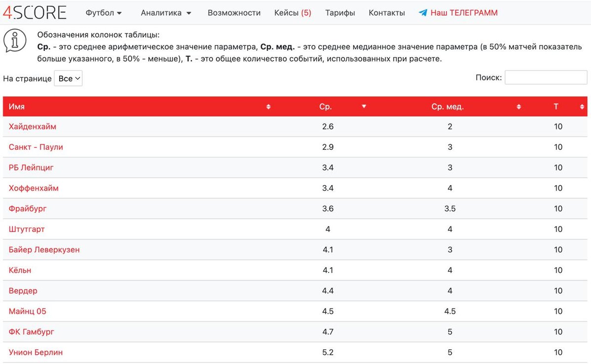Select Санкт - Паули's average value 2.9
The height and width of the screenshot is (364, 591).
(328, 147)
